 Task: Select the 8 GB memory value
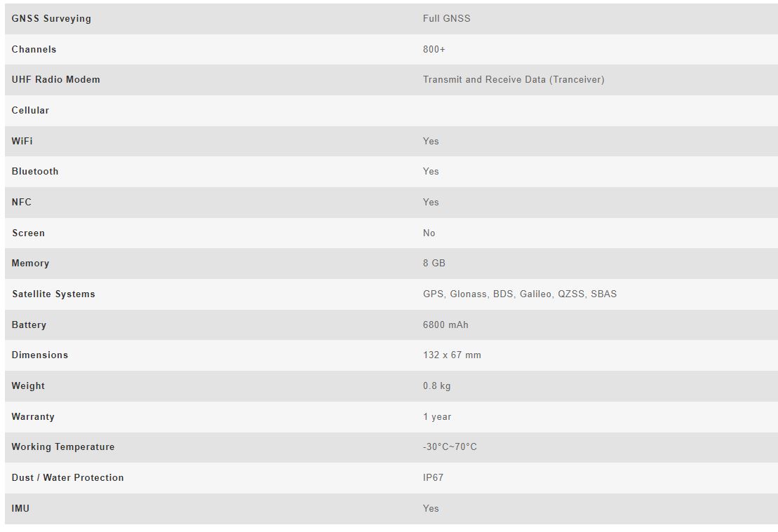tap(434, 264)
